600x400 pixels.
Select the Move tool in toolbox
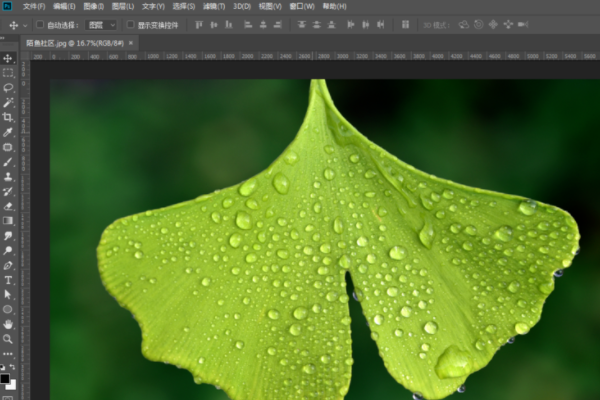8,58
